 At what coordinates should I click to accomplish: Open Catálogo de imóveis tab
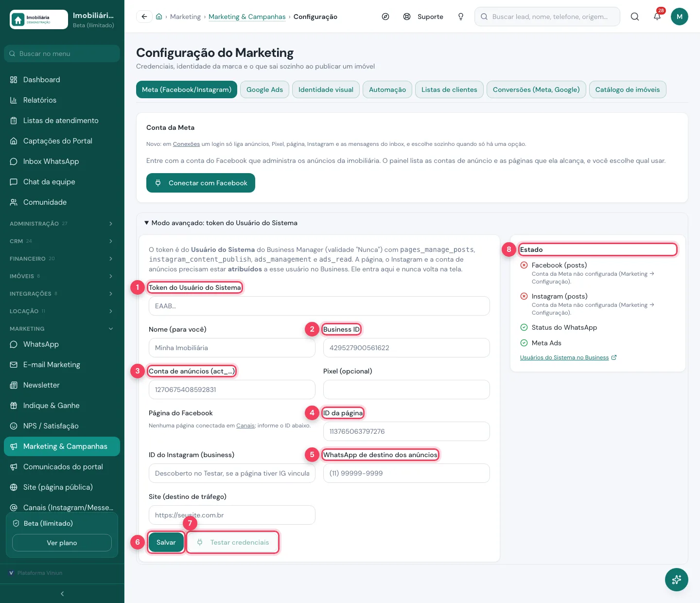point(628,89)
